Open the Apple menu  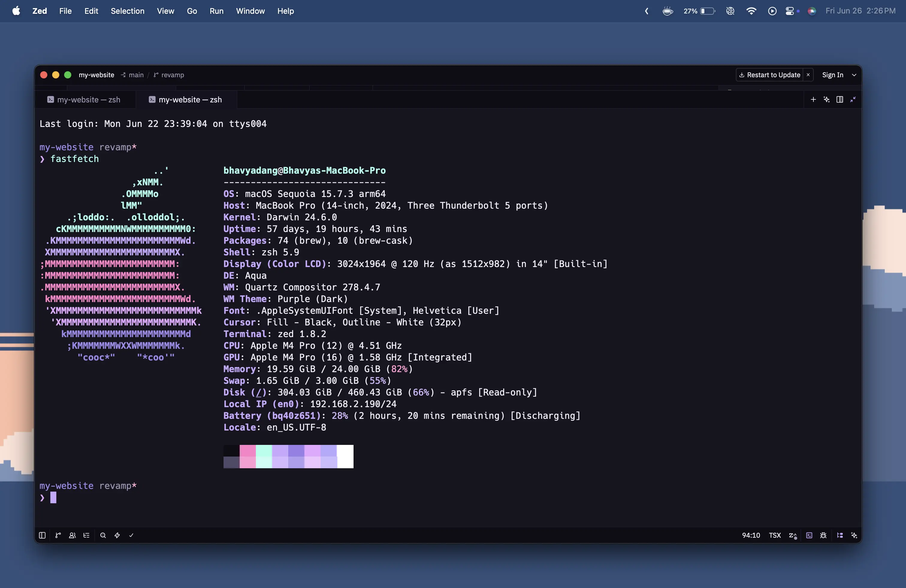pyautogui.click(x=16, y=11)
